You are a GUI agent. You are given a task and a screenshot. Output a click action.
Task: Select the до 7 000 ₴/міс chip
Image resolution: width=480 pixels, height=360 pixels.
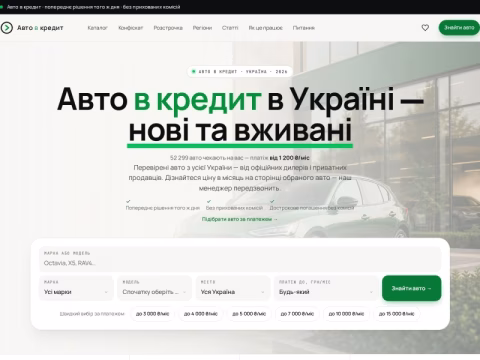pos(297,314)
